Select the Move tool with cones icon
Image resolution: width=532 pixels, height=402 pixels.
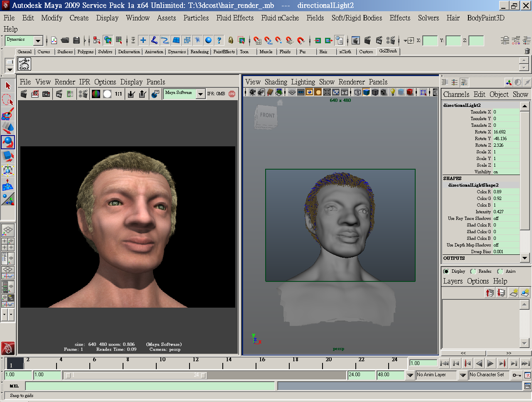coord(8,128)
